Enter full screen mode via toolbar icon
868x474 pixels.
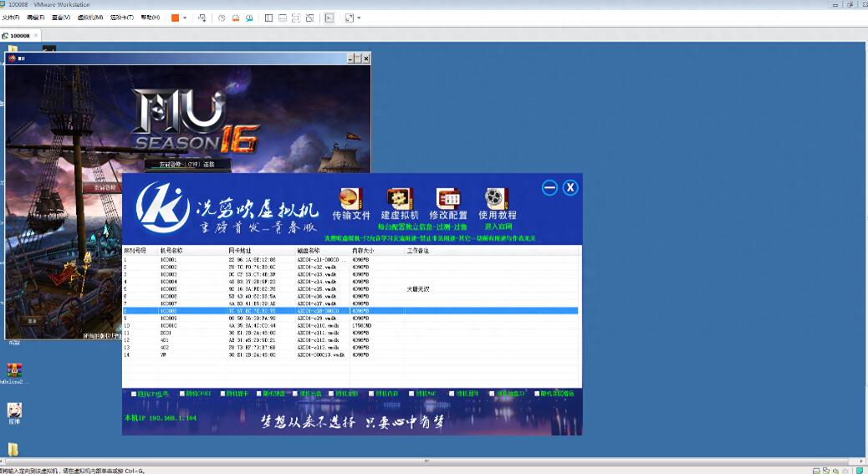tap(296, 18)
